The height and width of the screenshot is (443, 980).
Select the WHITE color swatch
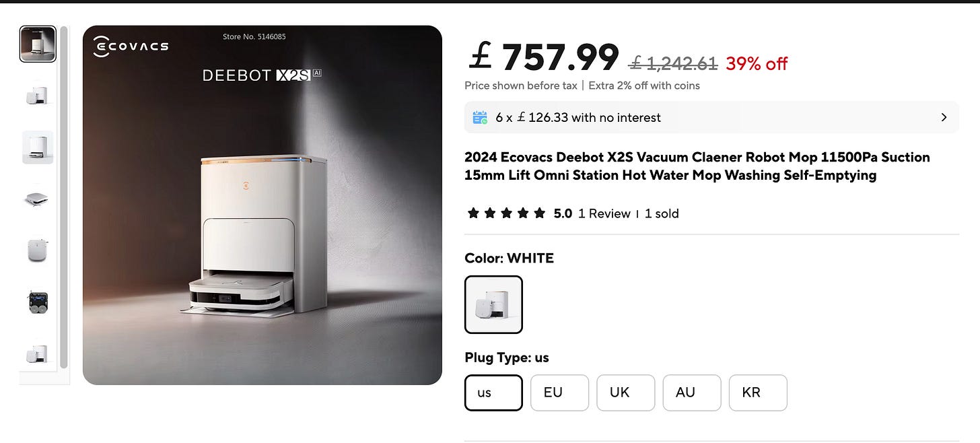coord(493,304)
